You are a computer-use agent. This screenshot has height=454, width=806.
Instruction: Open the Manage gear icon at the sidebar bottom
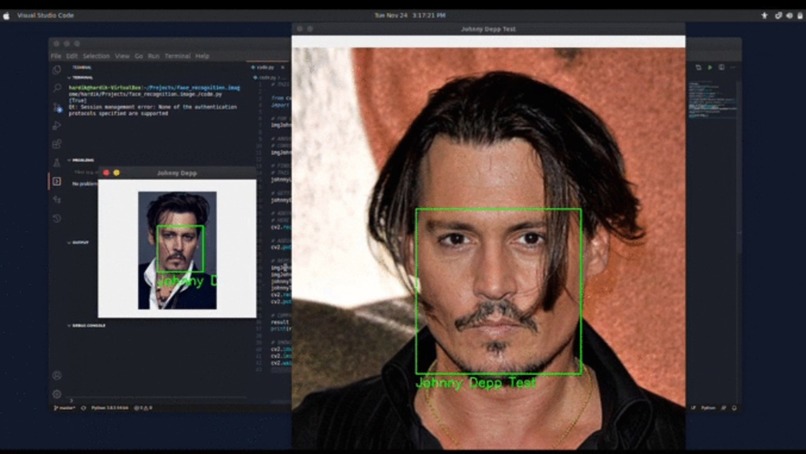coord(57,394)
